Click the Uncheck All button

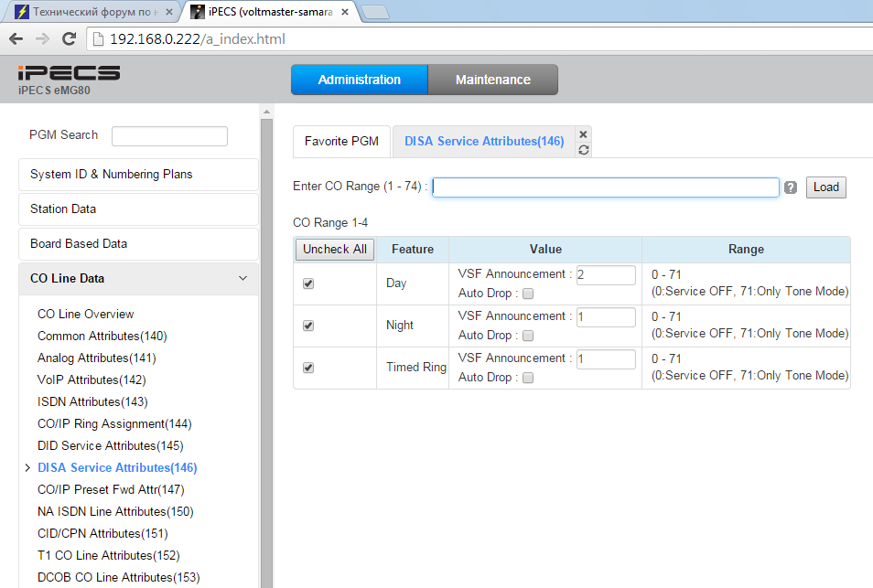tap(335, 249)
